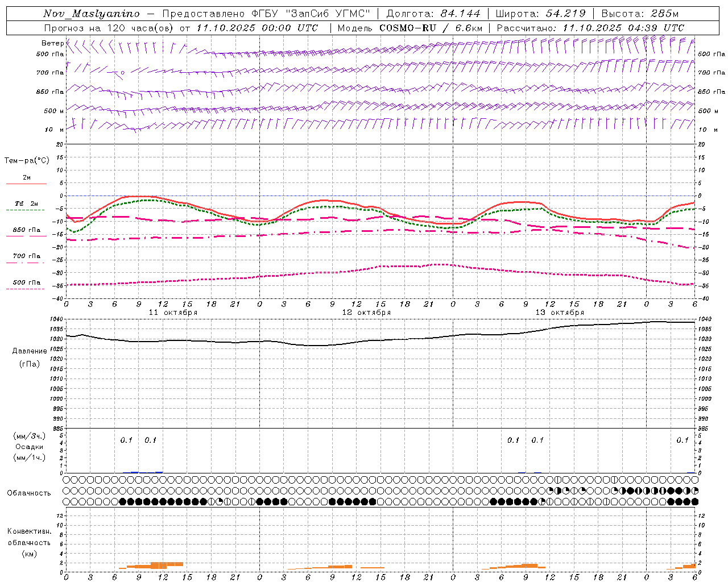Click the Облачность panel label

29,493
